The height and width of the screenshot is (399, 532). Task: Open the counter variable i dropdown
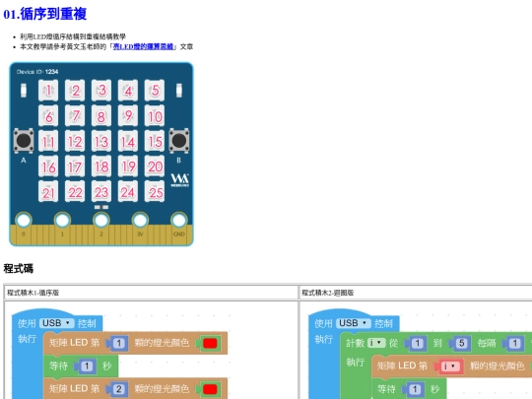[376, 343]
